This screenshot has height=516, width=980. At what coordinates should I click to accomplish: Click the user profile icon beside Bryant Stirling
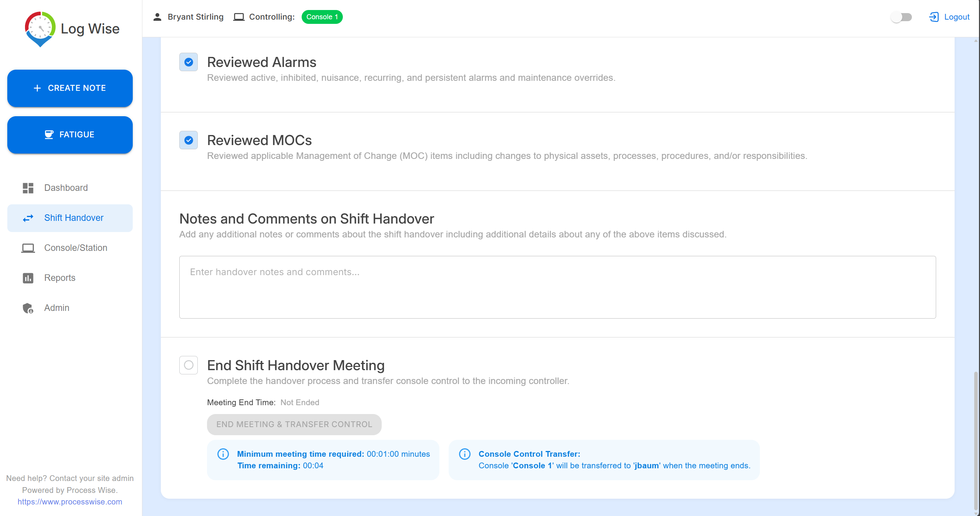pos(157,17)
